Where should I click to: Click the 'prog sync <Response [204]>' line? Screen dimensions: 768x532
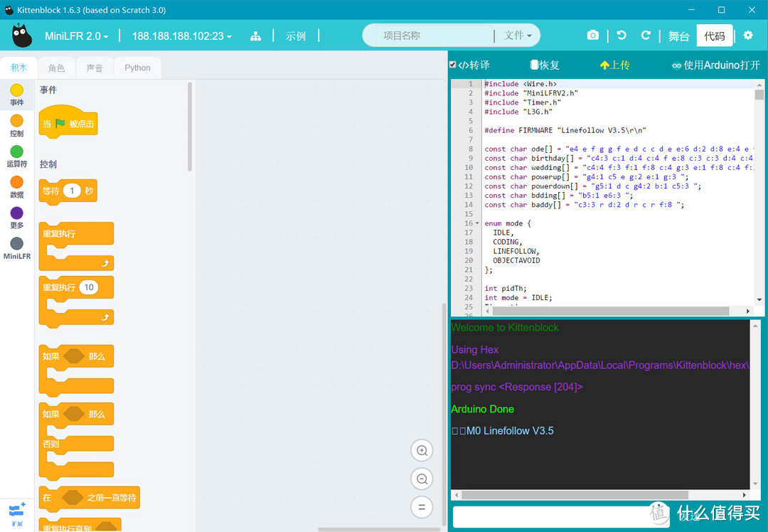(x=517, y=387)
